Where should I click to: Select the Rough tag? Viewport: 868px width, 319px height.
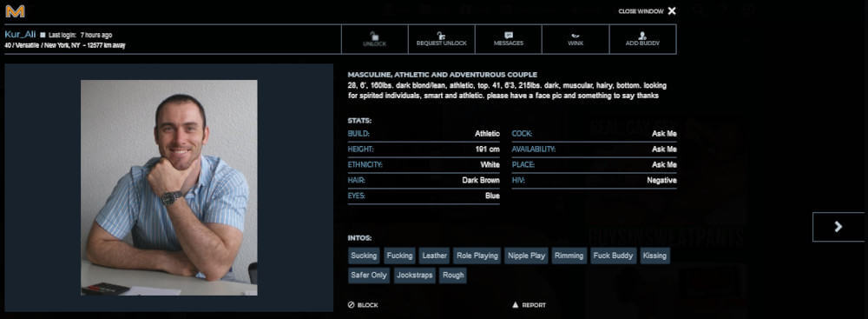coord(453,276)
